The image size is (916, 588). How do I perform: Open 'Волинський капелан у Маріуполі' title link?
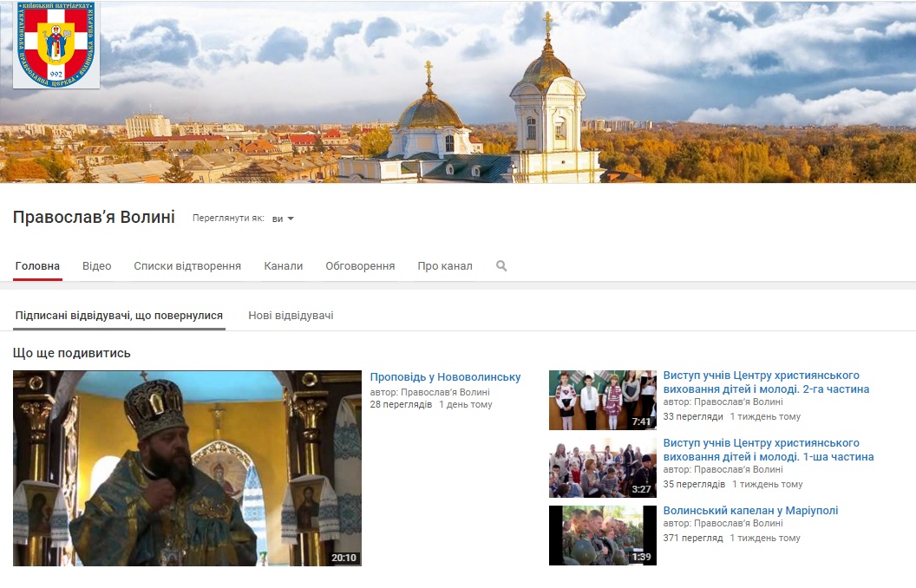(x=750, y=511)
